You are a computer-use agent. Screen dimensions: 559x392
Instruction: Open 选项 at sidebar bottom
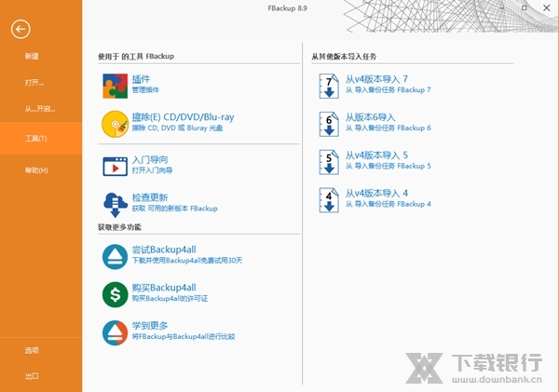click(x=32, y=350)
